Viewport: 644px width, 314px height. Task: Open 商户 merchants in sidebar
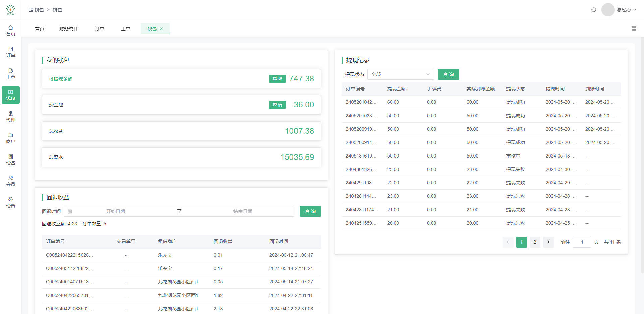11,138
